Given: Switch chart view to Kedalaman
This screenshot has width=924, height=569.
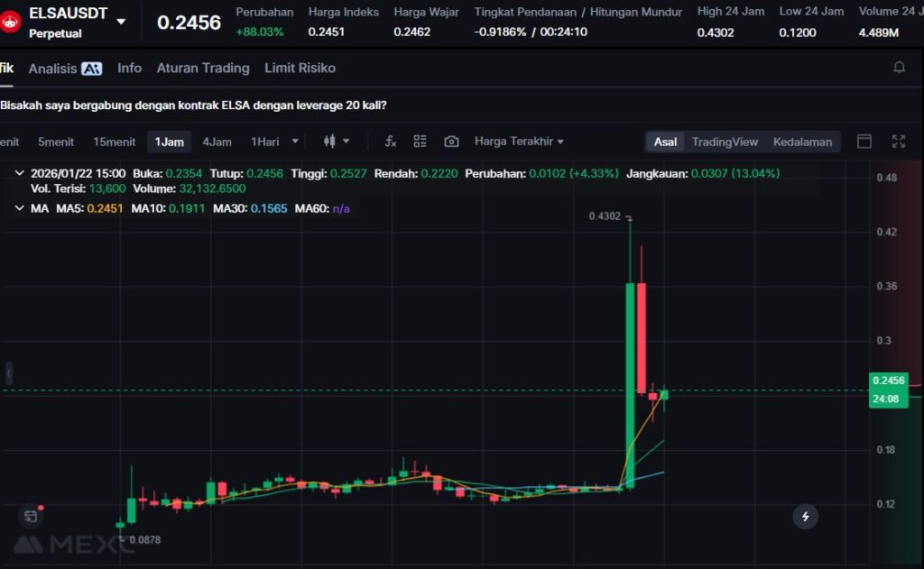Looking at the screenshot, I should pyautogui.click(x=802, y=142).
